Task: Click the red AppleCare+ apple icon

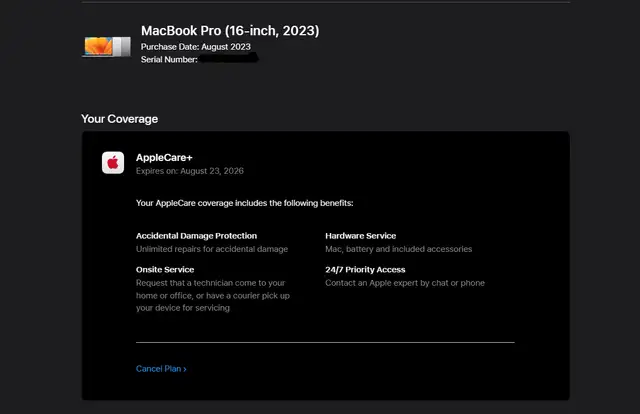Action: point(113,162)
